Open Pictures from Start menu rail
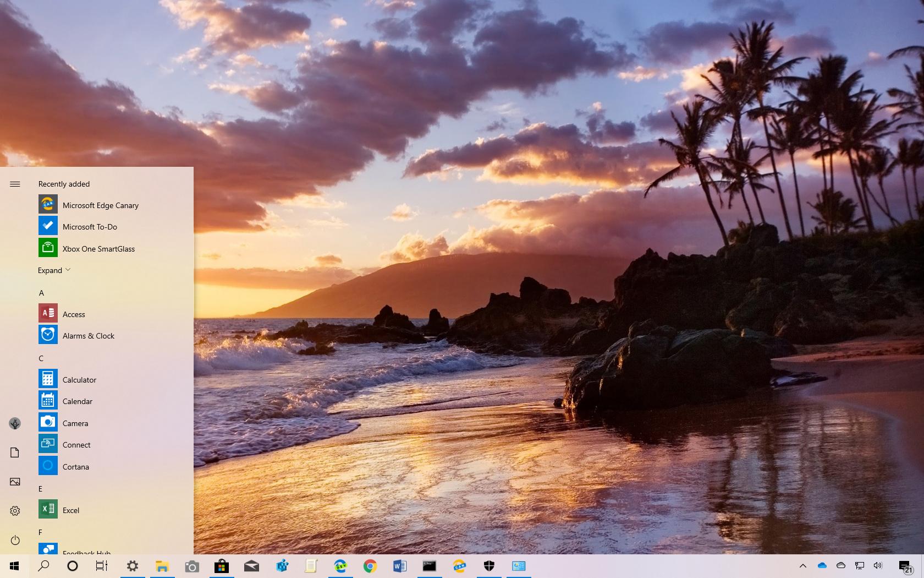The image size is (924, 578). (x=15, y=482)
